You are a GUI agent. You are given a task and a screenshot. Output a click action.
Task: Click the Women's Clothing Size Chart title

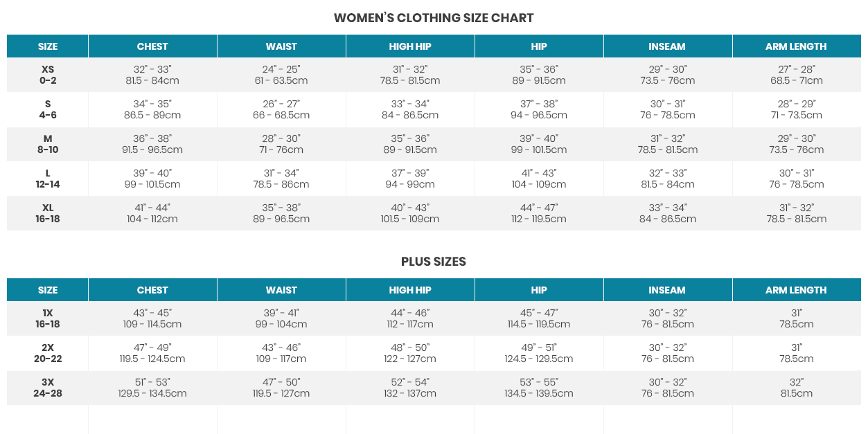(x=434, y=18)
